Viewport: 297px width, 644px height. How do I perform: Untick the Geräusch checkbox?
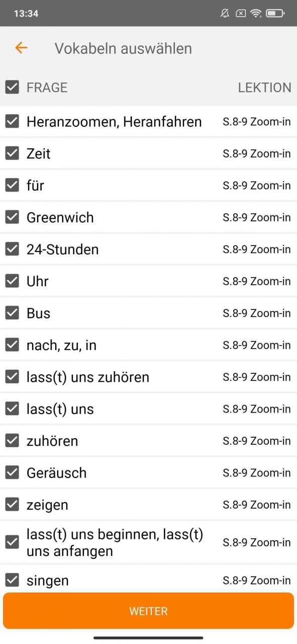[12, 472]
